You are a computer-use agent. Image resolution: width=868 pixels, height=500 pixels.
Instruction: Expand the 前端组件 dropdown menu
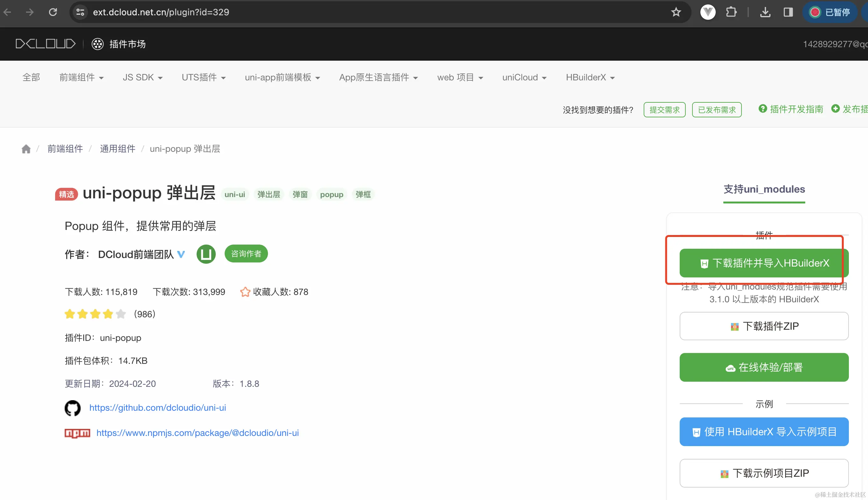click(x=81, y=77)
